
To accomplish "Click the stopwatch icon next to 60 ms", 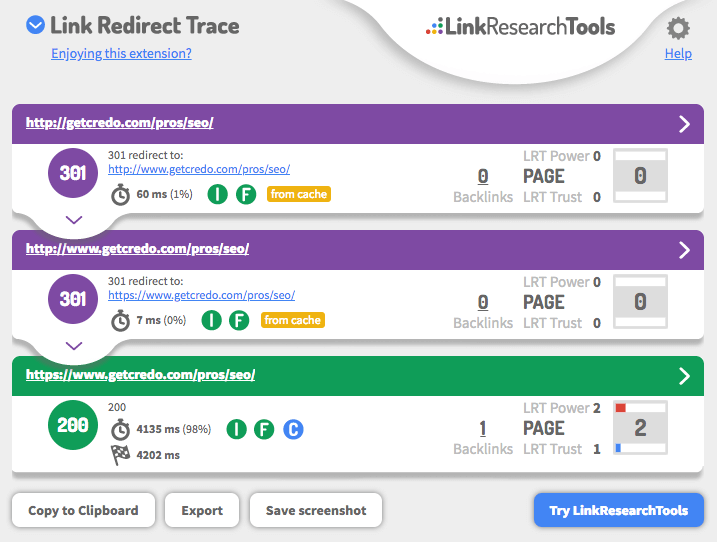I will 121,195.
